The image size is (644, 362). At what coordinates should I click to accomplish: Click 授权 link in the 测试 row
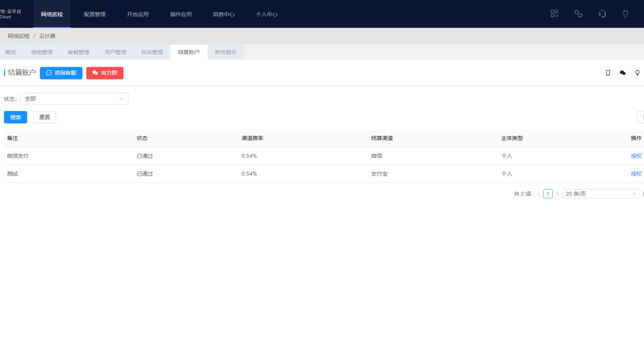point(636,174)
